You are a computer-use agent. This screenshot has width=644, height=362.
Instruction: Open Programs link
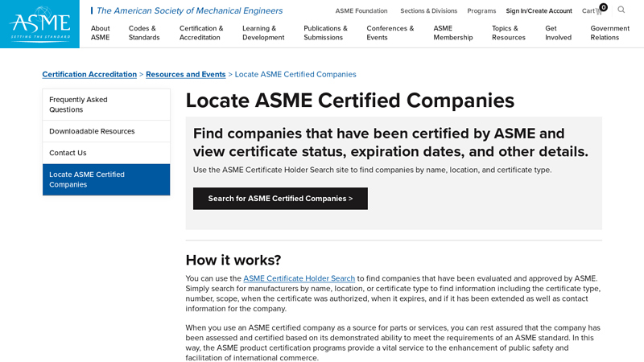481,11
